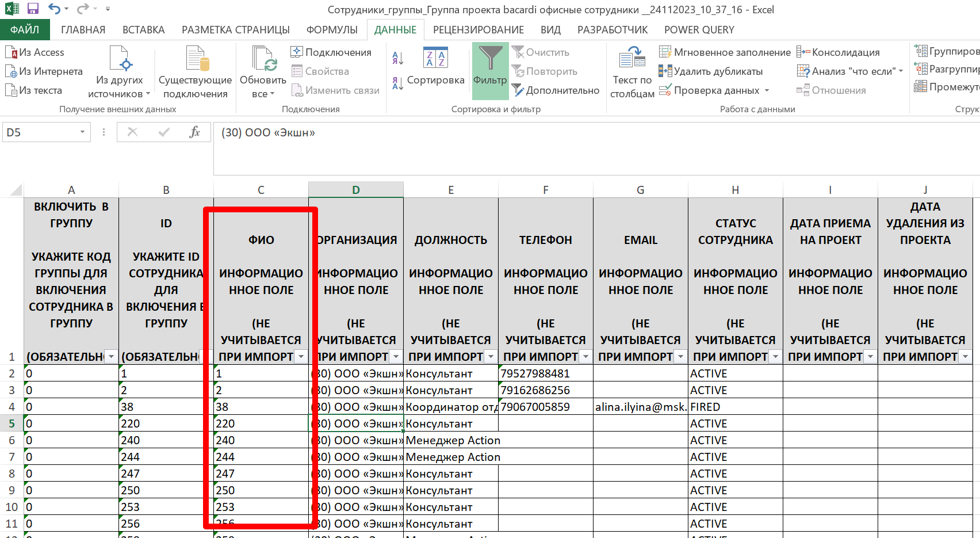Click Повторить filter button
Viewport: 980px width, 538px height.
(x=545, y=71)
